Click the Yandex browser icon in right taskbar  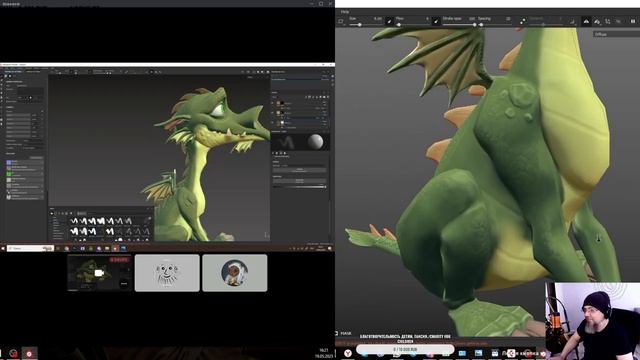(x=348, y=353)
